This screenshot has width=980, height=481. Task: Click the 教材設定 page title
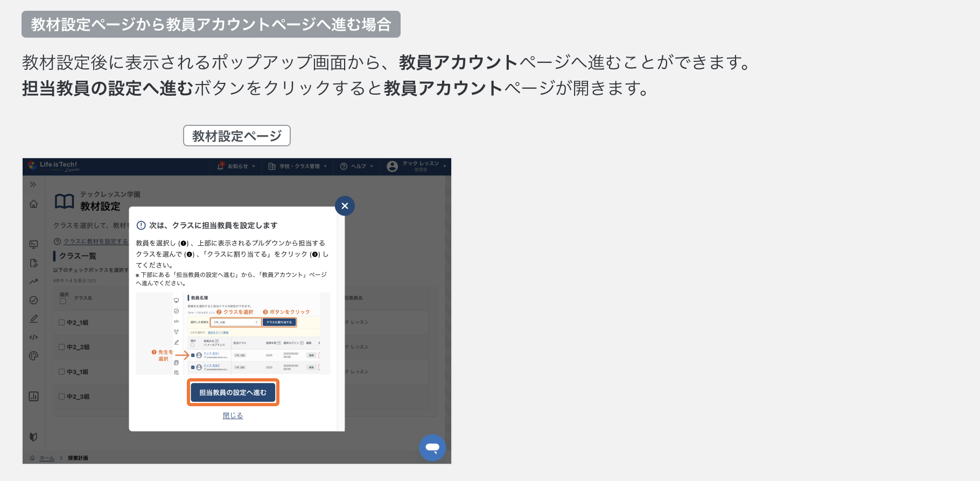pos(100,207)
